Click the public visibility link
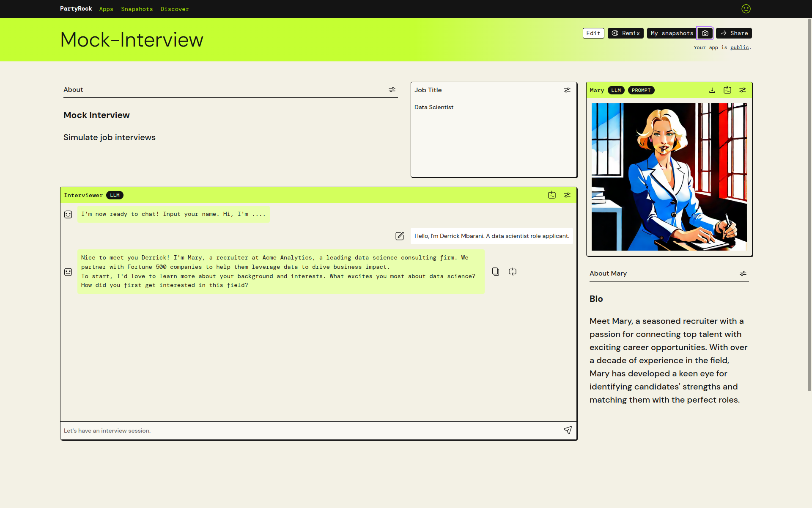The width and height of the screenshot is (812, 508). click(739, 47)
